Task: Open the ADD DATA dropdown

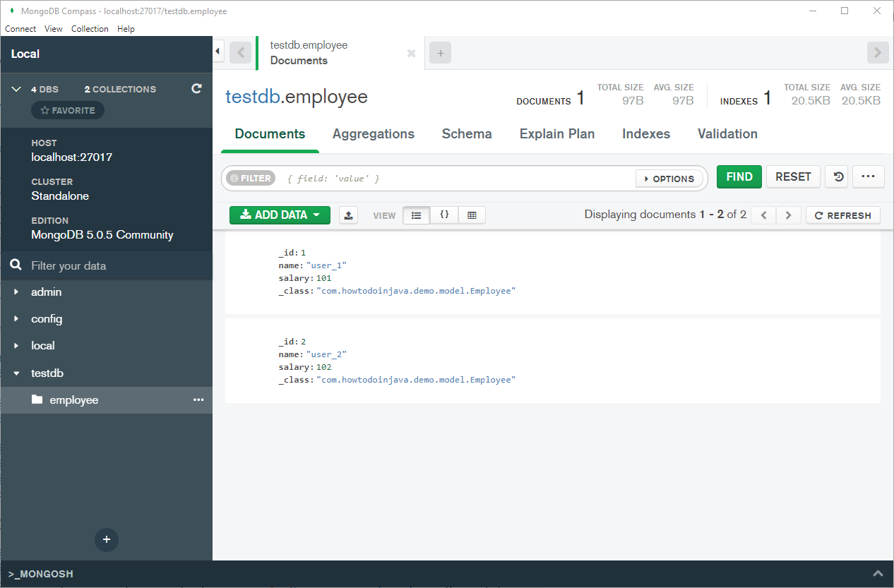Action: [x=280, y=215]
